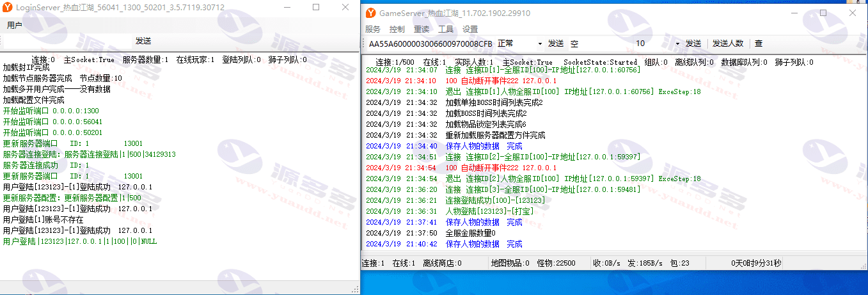Click 在线:1 in GameServer status bar
The height and width of the screenshot is (295, 868).
[x=404, y=263]
